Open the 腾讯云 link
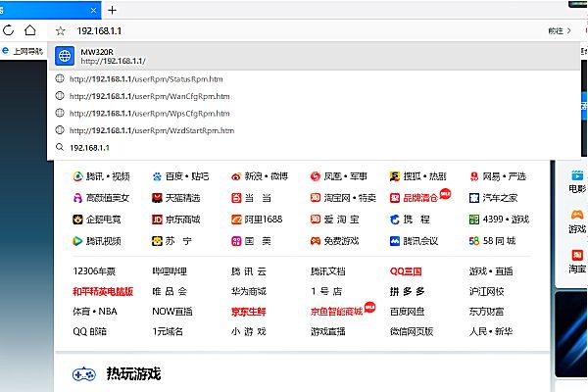The height and width of the screenshot is (392, 588). click(x=249, y=271)
